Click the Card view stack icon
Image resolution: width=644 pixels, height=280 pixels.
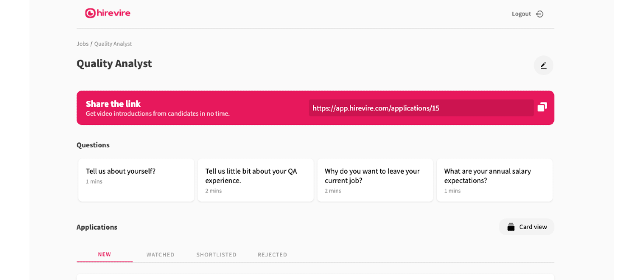pos(511,227)
